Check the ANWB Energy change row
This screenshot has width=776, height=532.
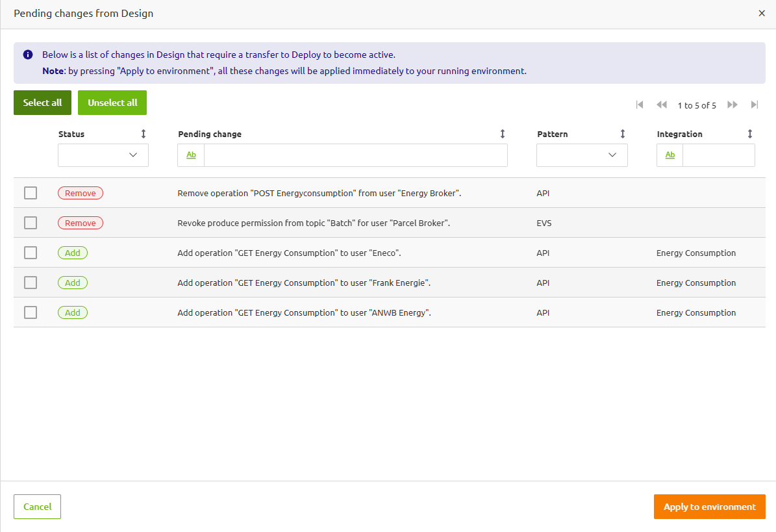tap(30, 312)
